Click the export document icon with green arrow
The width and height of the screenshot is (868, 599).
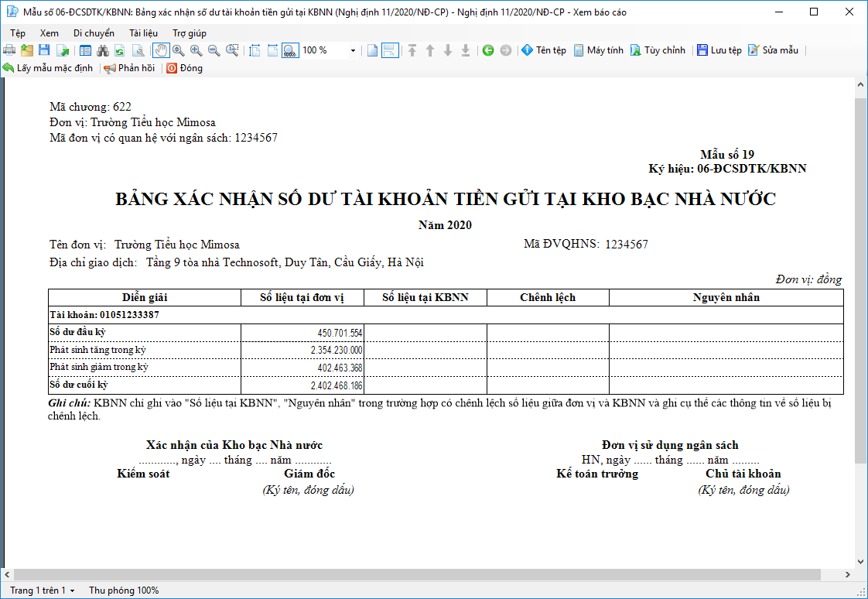coord(63,50)
